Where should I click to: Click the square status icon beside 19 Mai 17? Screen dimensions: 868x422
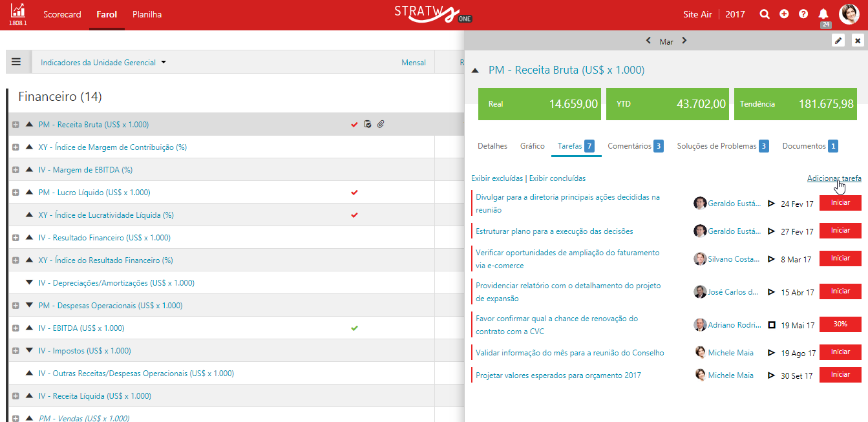[x=771, y=324]
